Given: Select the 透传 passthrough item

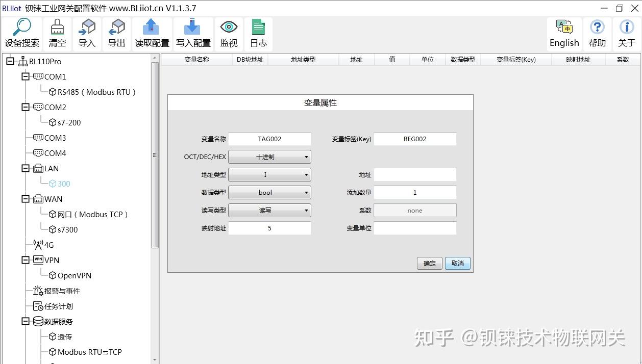Looking at the screenshot, I should pyautogui.click(x=65, y=337).
